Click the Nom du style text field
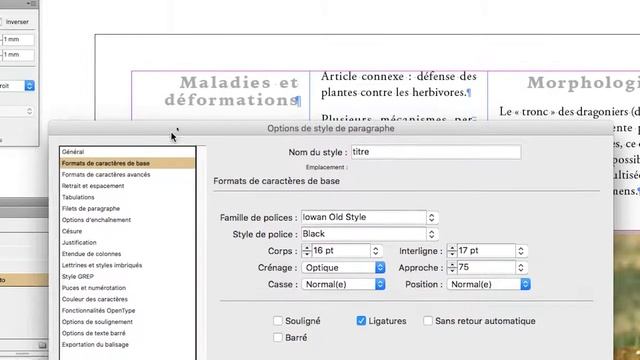Screen dimensions: 640x360 pyautogui.click(x=436, y=152)
